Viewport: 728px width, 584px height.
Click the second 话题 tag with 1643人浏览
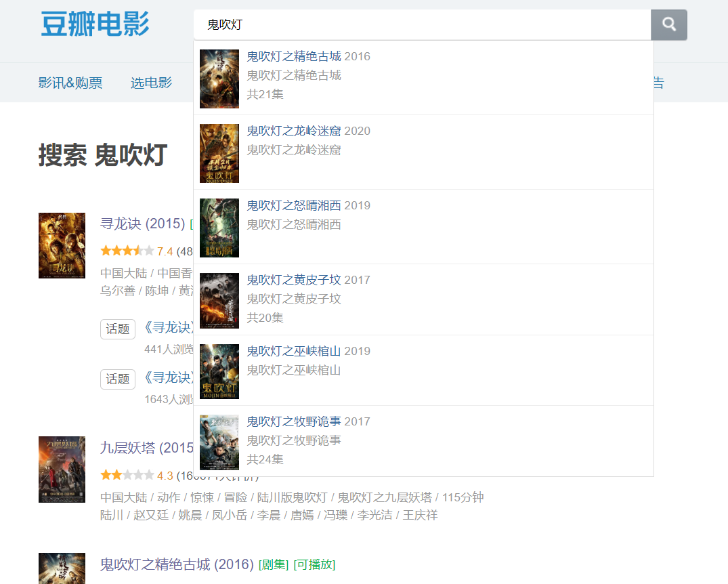[118, 379]
